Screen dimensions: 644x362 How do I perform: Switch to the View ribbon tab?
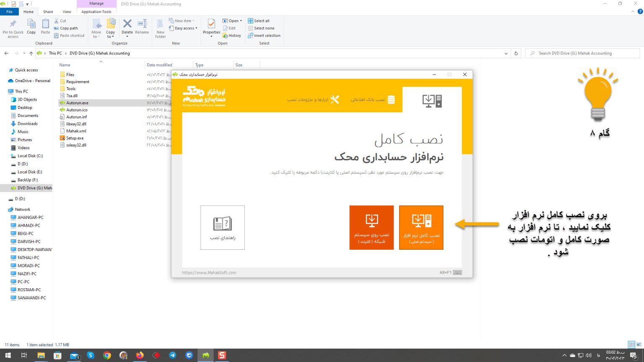pos(67,12)
